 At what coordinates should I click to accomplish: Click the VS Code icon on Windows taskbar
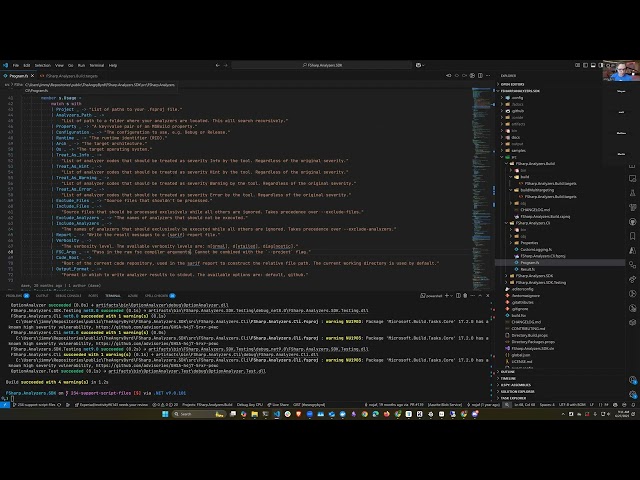coord(277,414)
